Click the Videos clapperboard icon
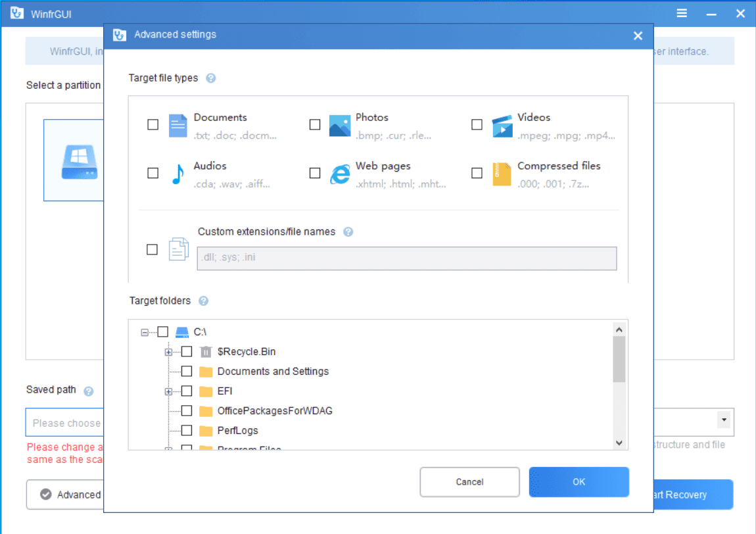The image size is (756, 534). (x=502, y=125)
